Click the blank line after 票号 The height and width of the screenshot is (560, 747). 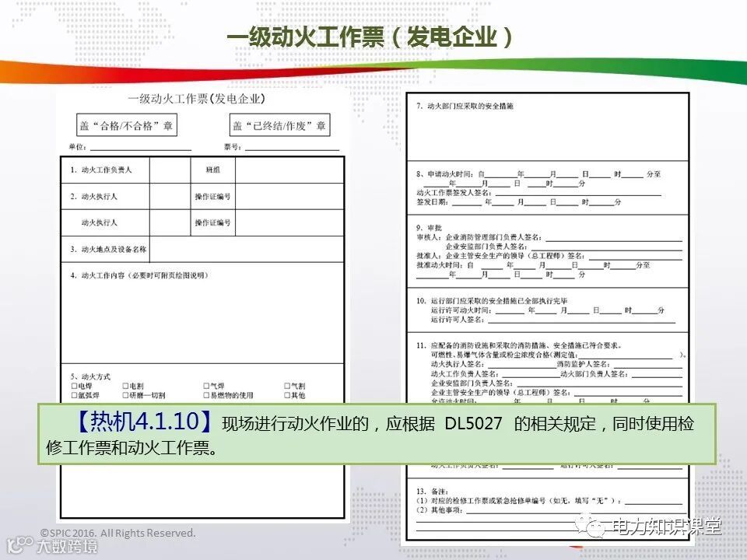coord(292,148)
